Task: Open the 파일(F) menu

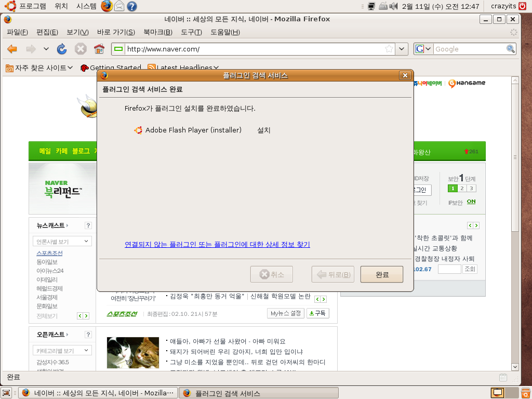Action: click(x=17, y=32)
